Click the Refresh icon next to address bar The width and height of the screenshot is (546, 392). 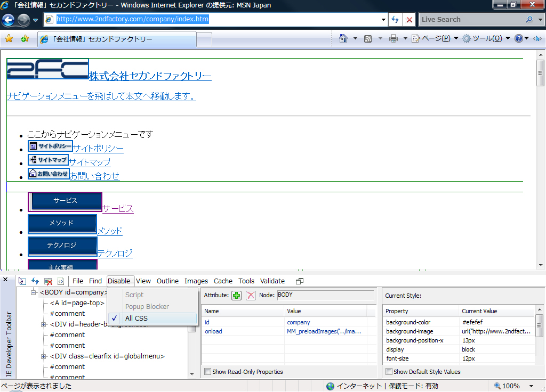click(x=395, y=20)
